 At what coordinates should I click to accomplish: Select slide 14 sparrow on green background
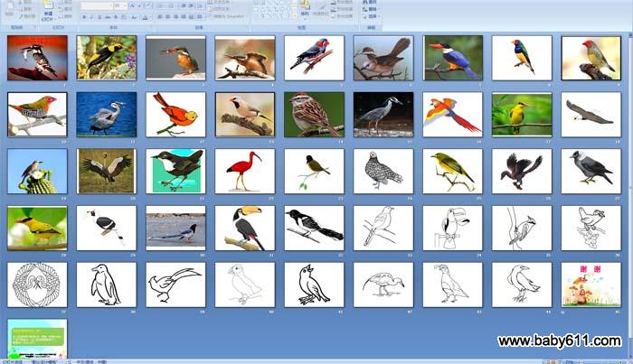[314, 115]
